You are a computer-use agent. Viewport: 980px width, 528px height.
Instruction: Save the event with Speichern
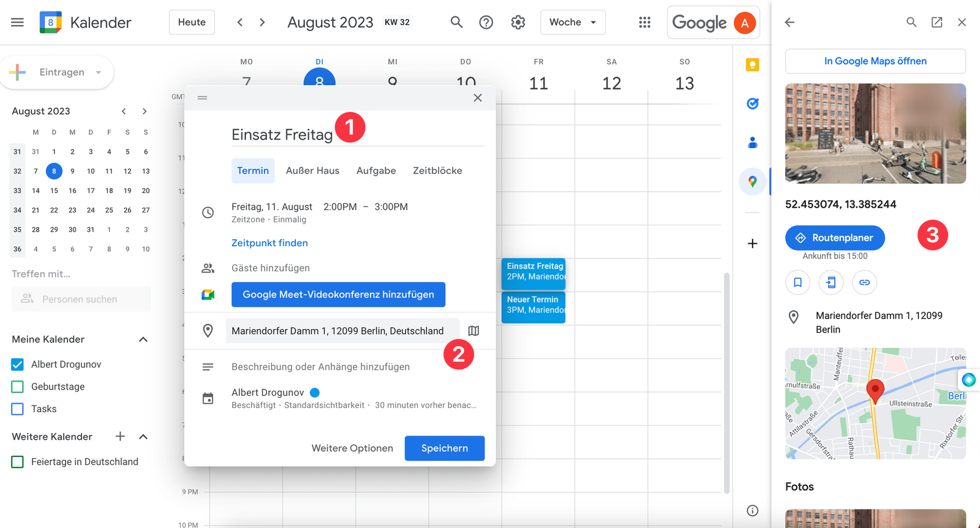tap(445, 448)
